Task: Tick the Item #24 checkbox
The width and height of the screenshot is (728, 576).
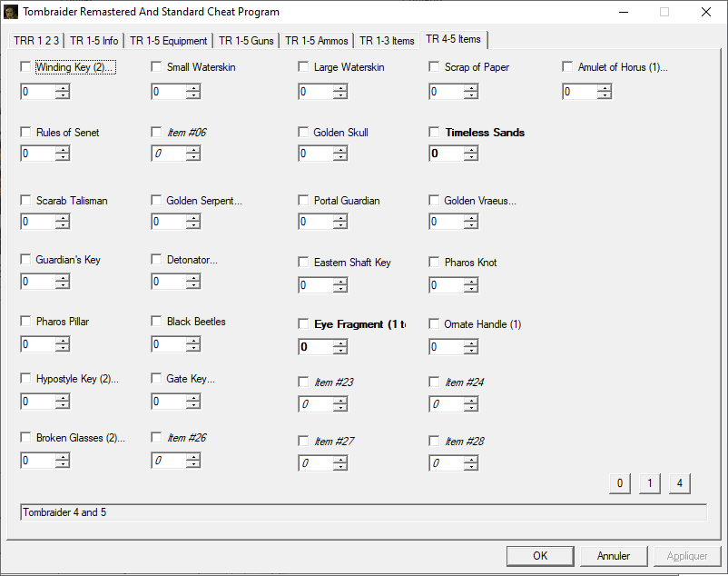Action: [x=434, y=382]
